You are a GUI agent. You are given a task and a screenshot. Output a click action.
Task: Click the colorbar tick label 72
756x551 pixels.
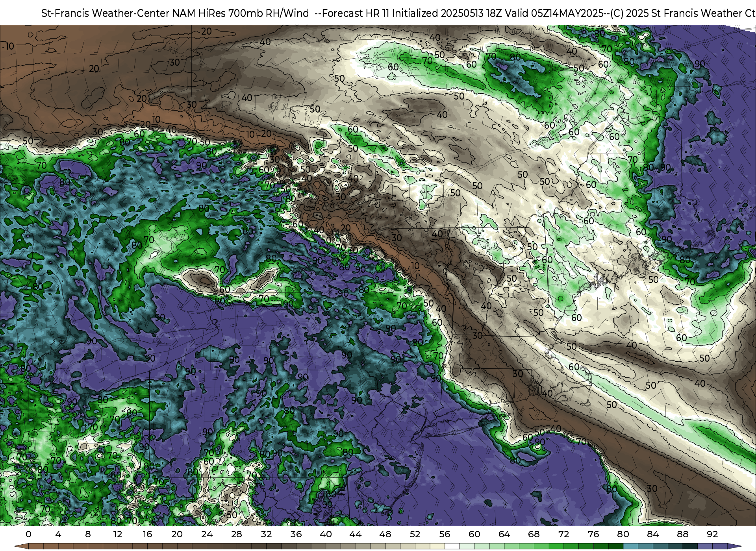click(564, 534)
